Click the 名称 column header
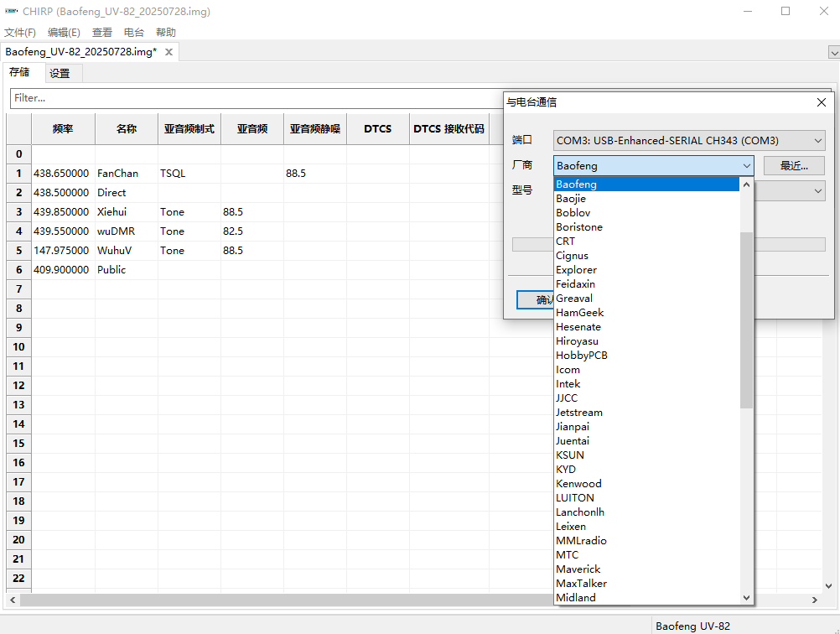 127,128
